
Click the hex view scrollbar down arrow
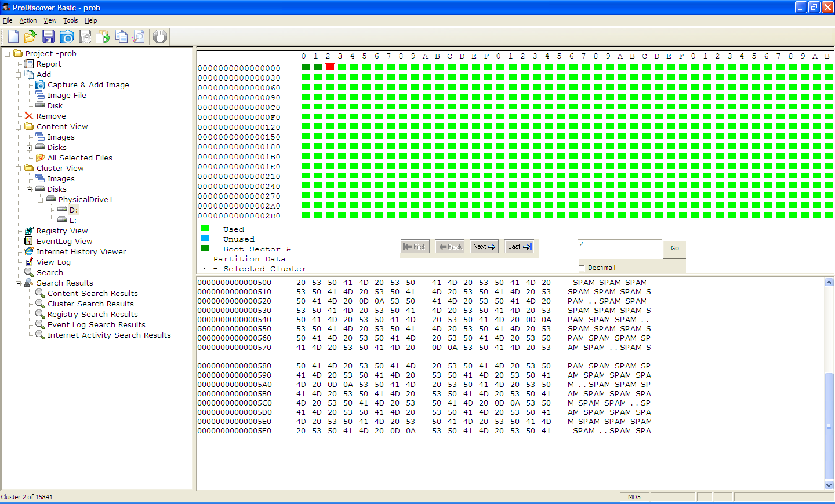click(x=829, y=485)
